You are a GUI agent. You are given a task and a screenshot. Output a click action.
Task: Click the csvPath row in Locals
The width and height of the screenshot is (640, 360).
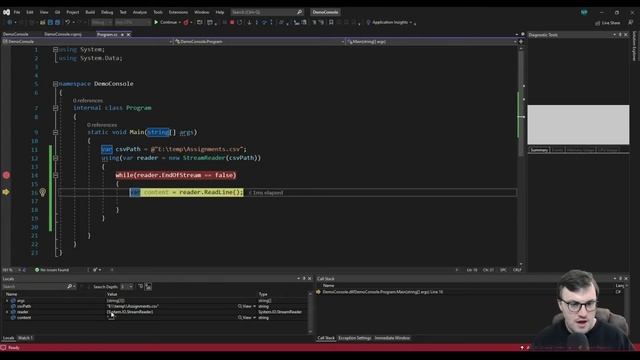pos(155,306)
